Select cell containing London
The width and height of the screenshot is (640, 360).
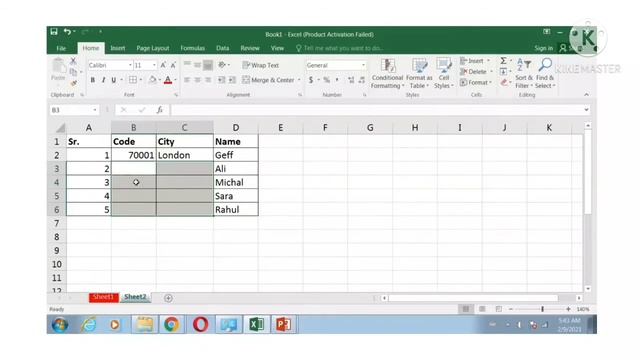(x=184, y=155)
